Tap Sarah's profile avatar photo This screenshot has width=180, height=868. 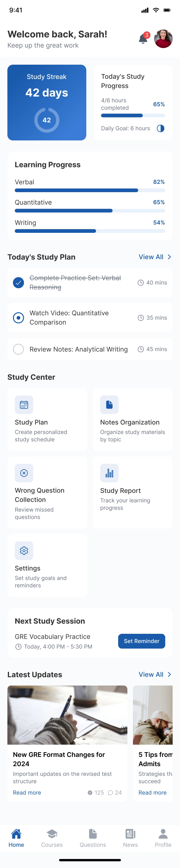pos(163,39)
